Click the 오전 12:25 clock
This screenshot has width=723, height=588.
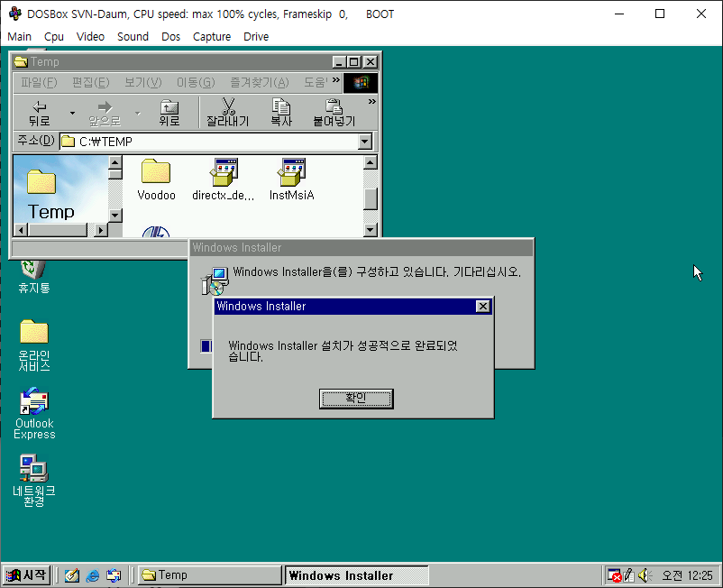coord(687,575)
